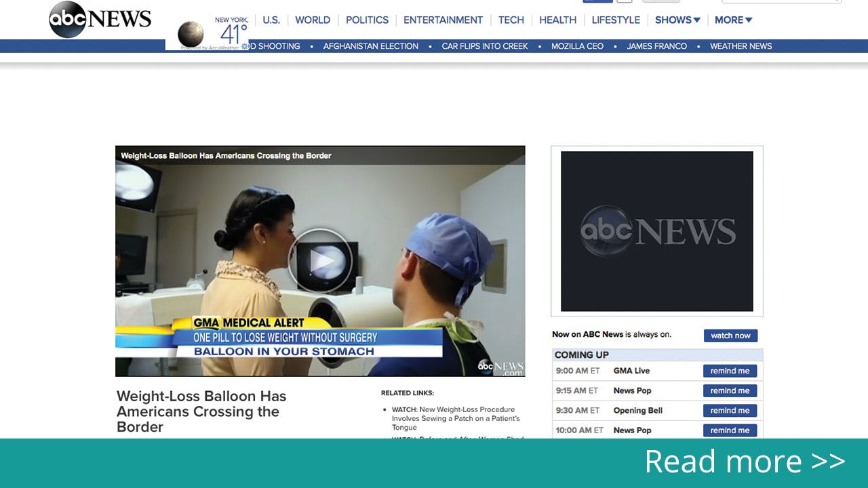Screen dimensions: 868x488
Task: Set reminder for 9:00 AM GMA Live
Action: pos(730,371)
